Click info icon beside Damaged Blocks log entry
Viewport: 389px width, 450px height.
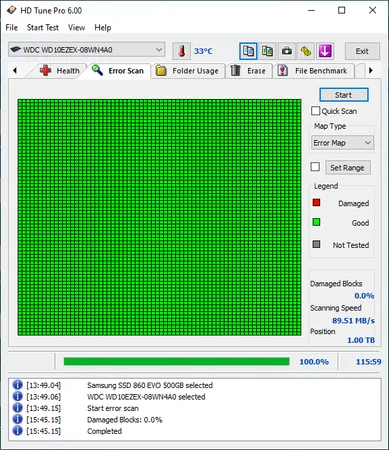pos(17,419)
